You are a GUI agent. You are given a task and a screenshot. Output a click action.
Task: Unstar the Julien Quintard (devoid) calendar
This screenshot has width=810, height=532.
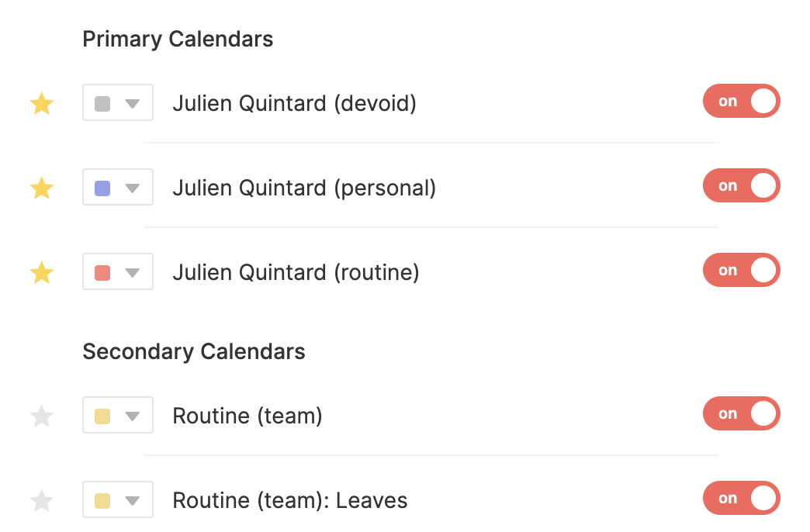click(41, 104)
